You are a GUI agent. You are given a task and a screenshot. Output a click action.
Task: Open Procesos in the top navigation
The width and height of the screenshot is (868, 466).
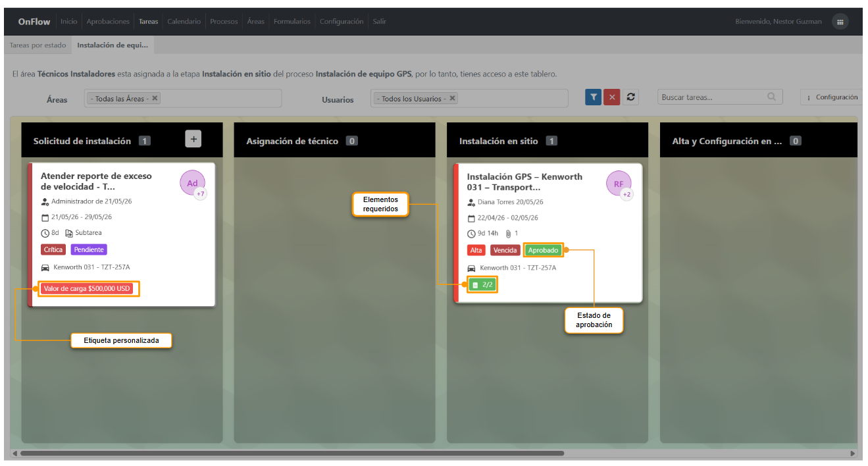point(224,22)
